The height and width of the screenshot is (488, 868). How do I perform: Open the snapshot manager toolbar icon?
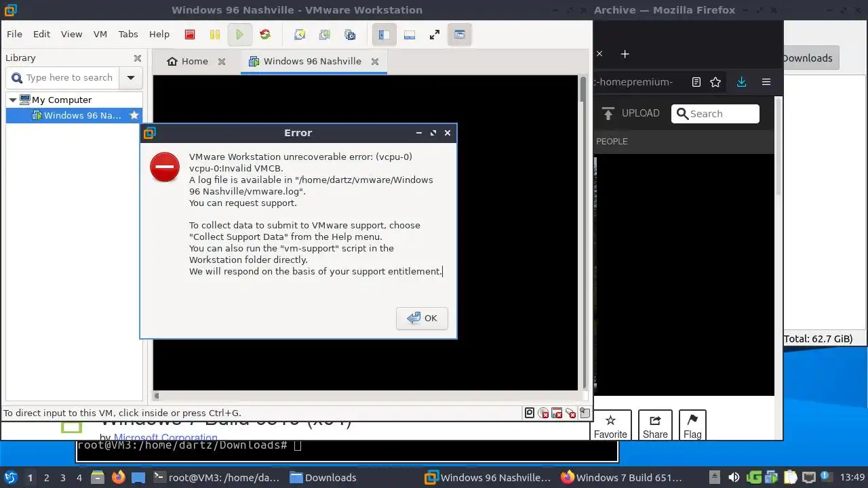point(350,35)
